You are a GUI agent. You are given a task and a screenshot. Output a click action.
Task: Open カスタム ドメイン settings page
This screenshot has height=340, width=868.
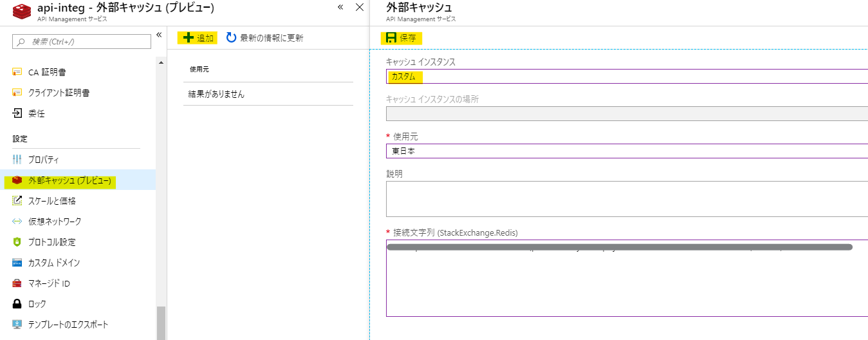pyautogui.click(x=54, y=263)
